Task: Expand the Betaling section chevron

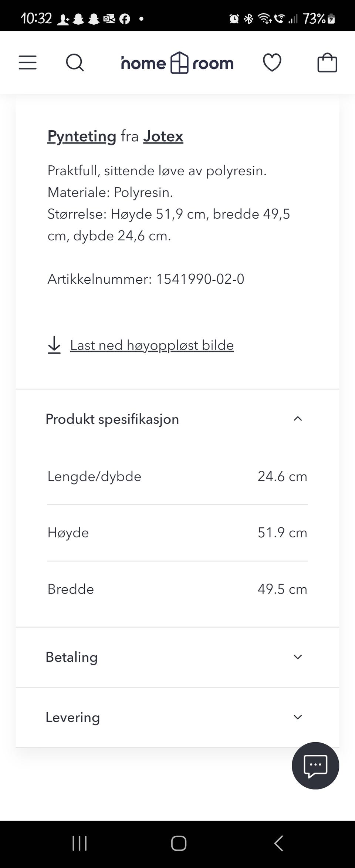Action: tap(298, 657)
